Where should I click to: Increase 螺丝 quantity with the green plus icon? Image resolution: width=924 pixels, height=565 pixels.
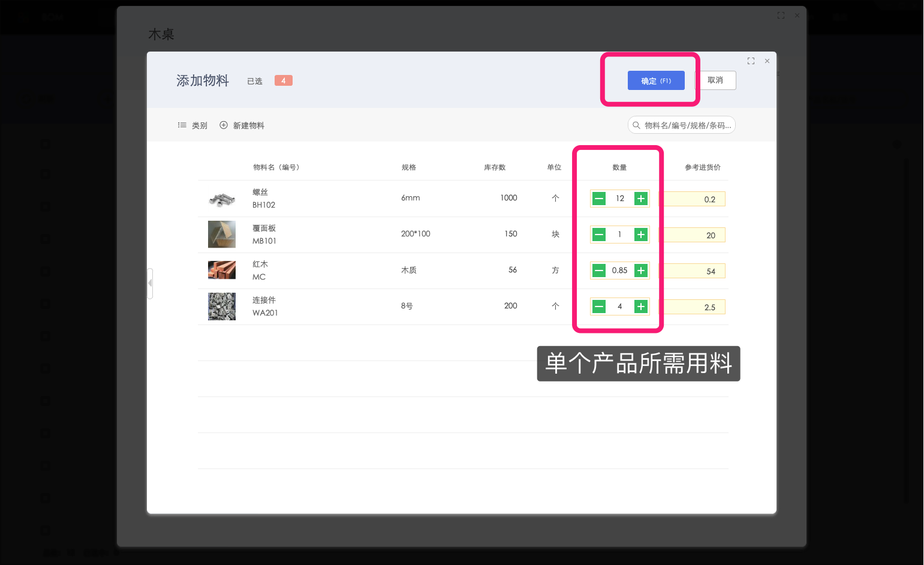click(x=640, y=198)
